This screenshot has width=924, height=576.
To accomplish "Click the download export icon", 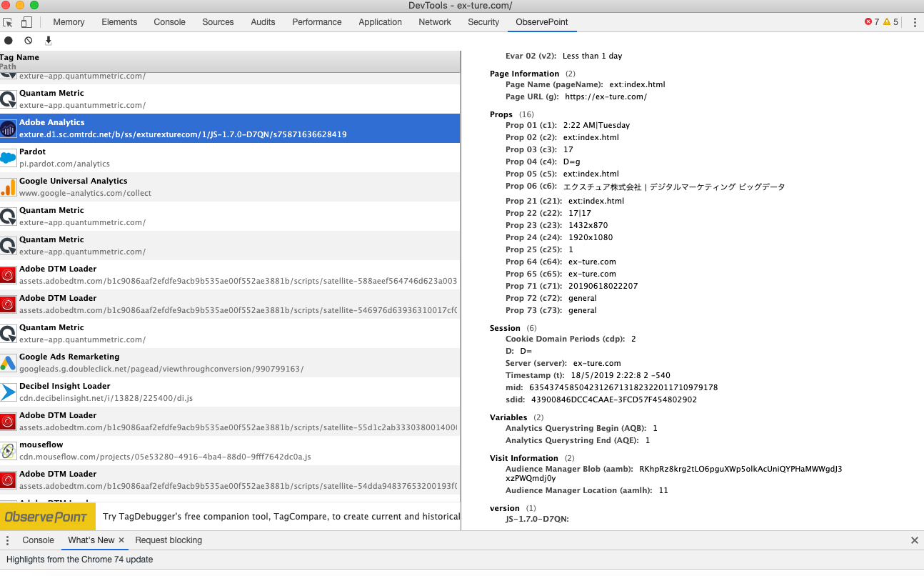I will [x=49, y=41].
